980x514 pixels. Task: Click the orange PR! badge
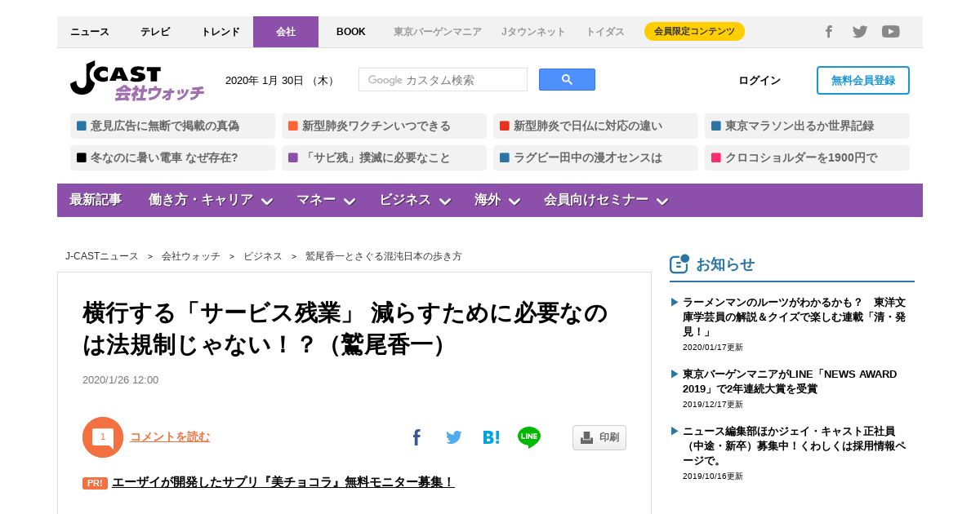[x=95, y=483]
